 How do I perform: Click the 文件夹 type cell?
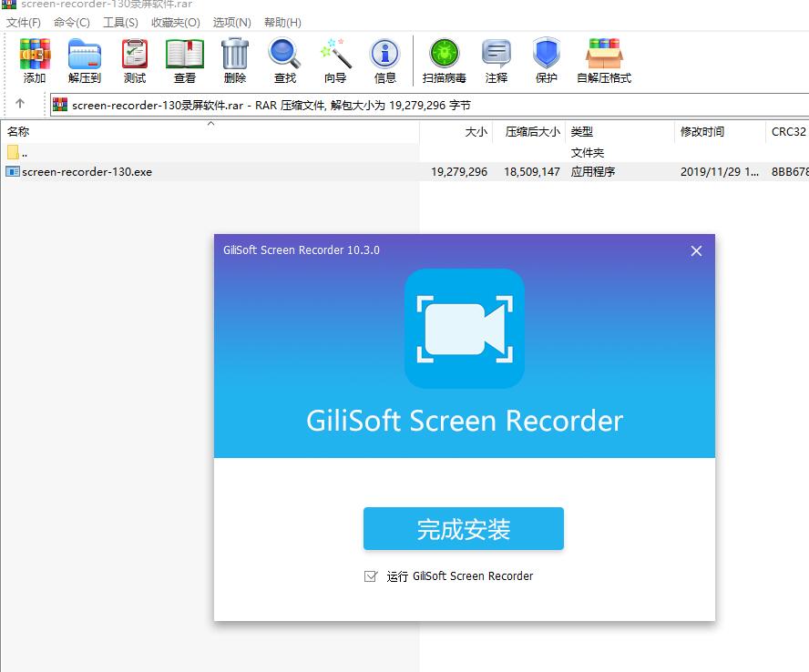tap(587, 153)
